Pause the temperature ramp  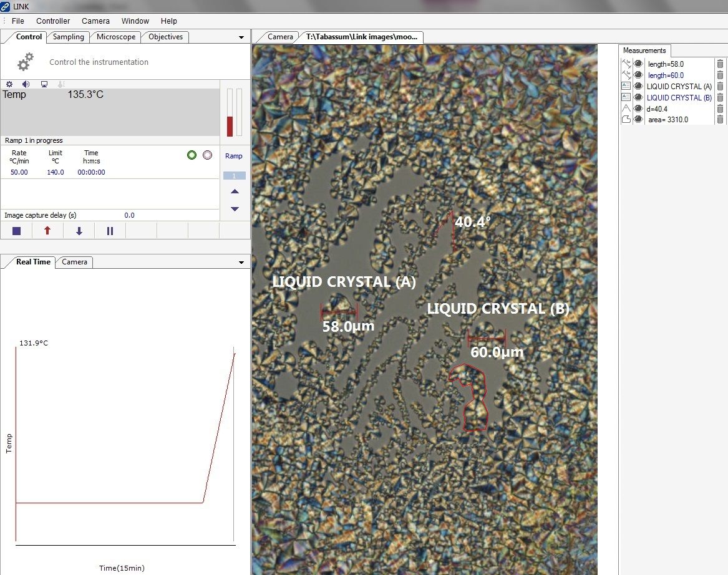click(110, 231)
